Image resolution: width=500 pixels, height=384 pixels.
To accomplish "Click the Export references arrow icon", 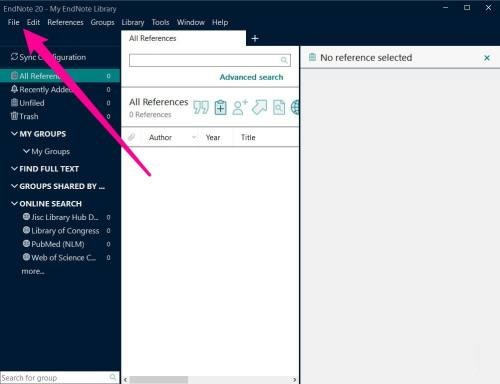I will [259, 107].
